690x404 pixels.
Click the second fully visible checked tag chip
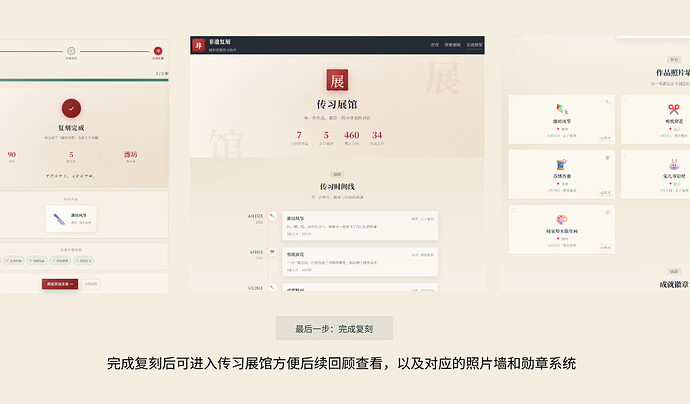click(x=37, y=261)
